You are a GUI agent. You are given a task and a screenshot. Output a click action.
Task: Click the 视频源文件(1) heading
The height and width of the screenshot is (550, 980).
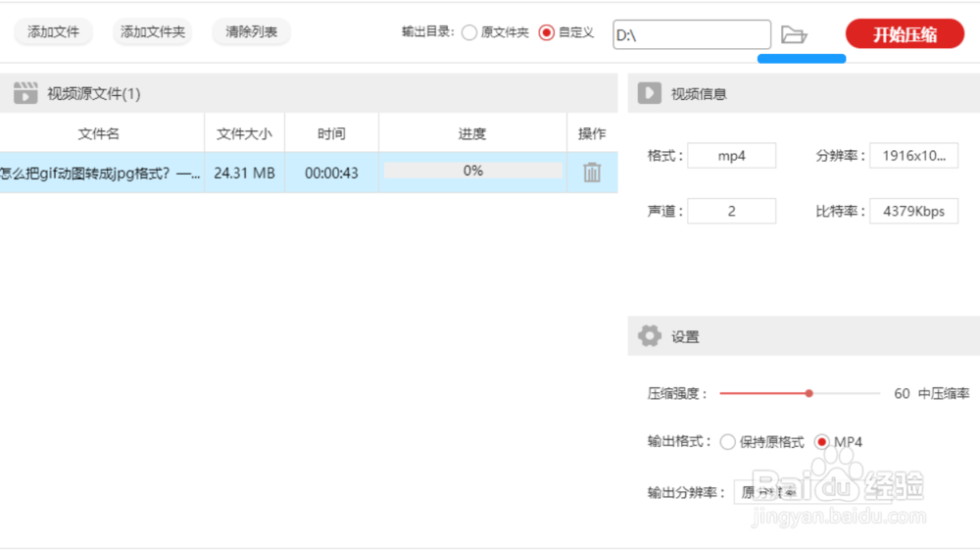click(x=94, y=93)
